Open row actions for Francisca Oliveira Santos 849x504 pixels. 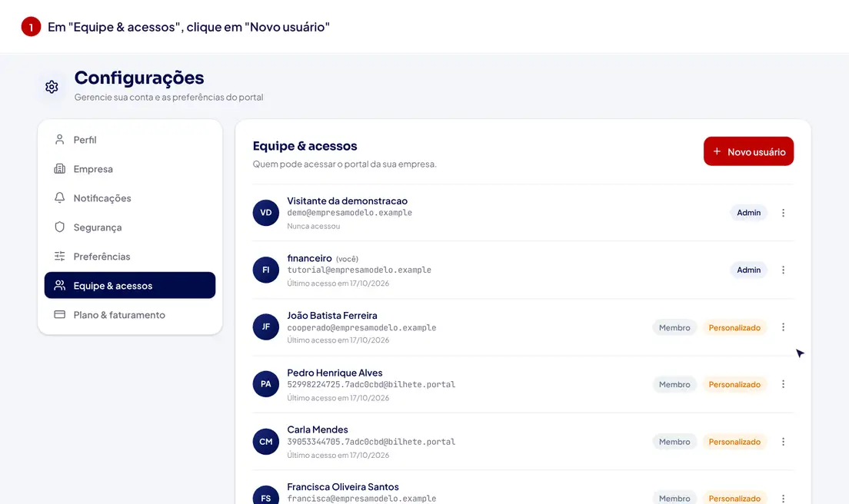[783, 499]
